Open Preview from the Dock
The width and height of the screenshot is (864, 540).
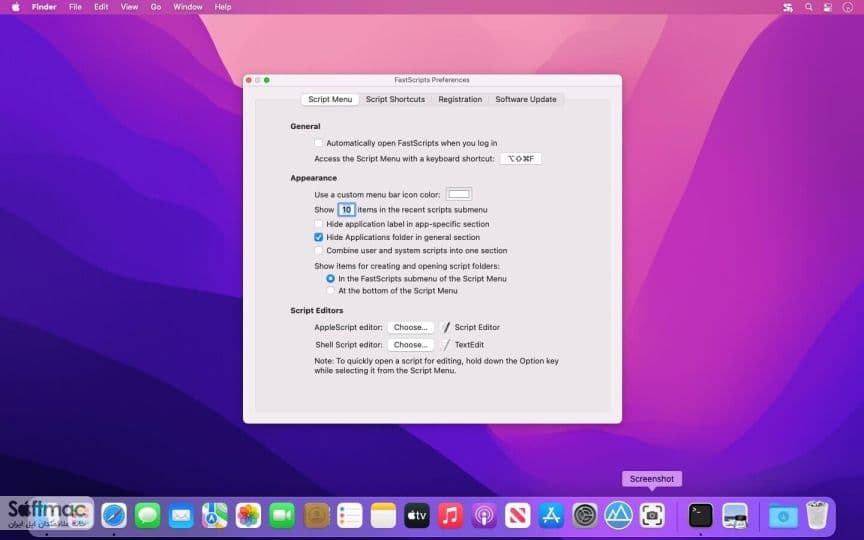(735, 516)
